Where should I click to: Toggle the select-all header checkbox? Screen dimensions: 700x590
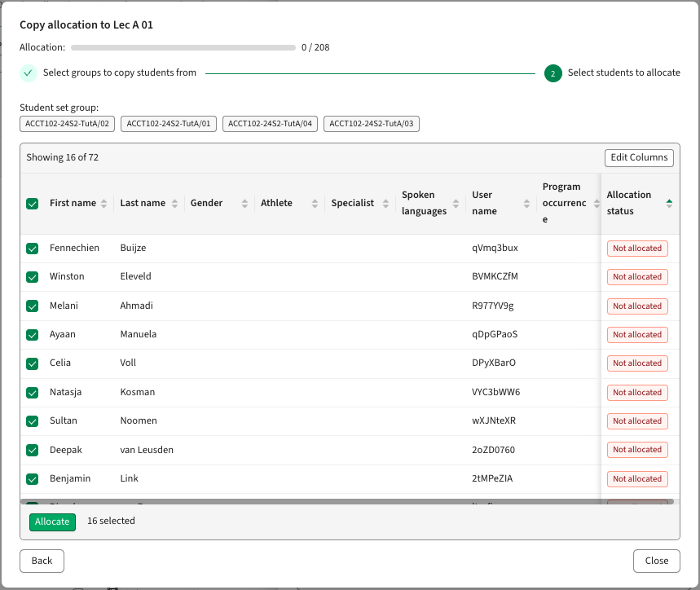[32, 204]
